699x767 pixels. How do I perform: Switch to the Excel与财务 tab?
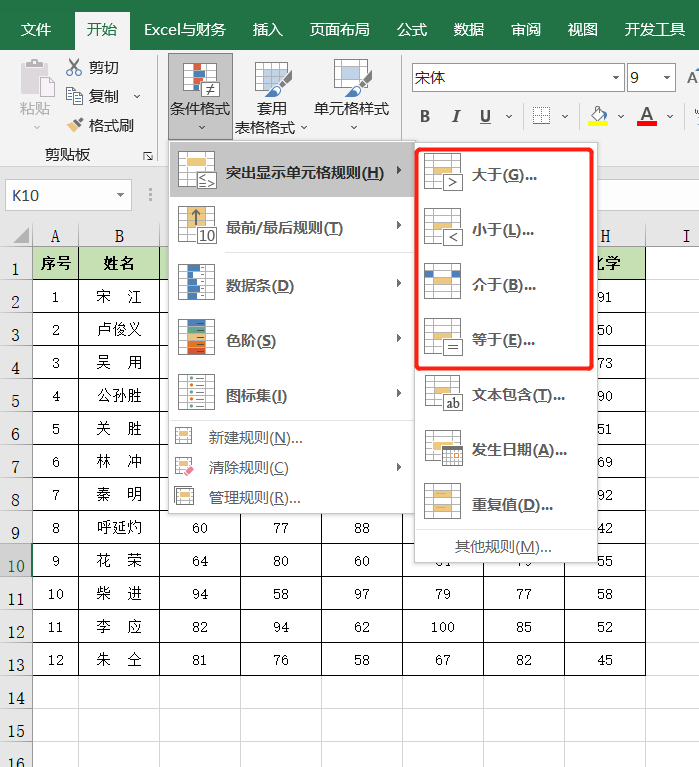(185, 30)
